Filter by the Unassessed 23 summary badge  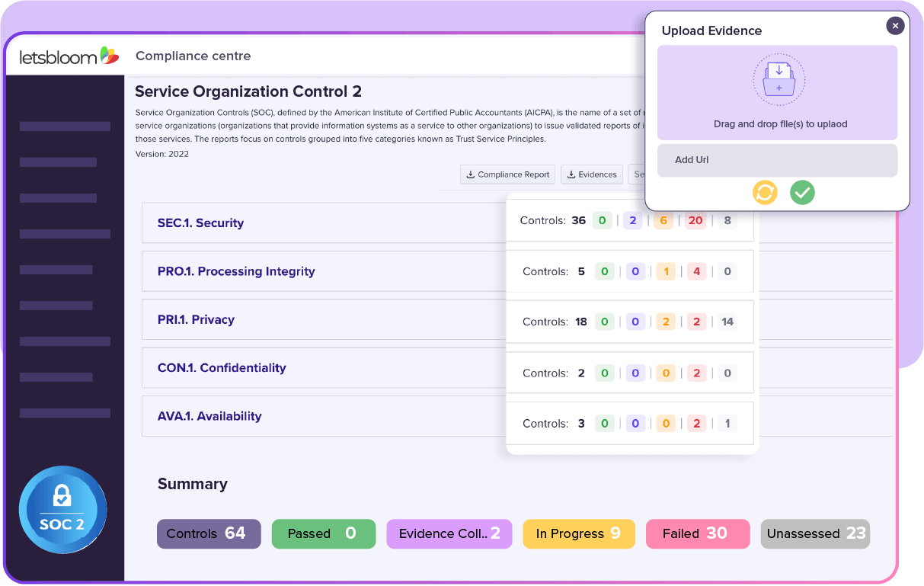coord(815,533)
